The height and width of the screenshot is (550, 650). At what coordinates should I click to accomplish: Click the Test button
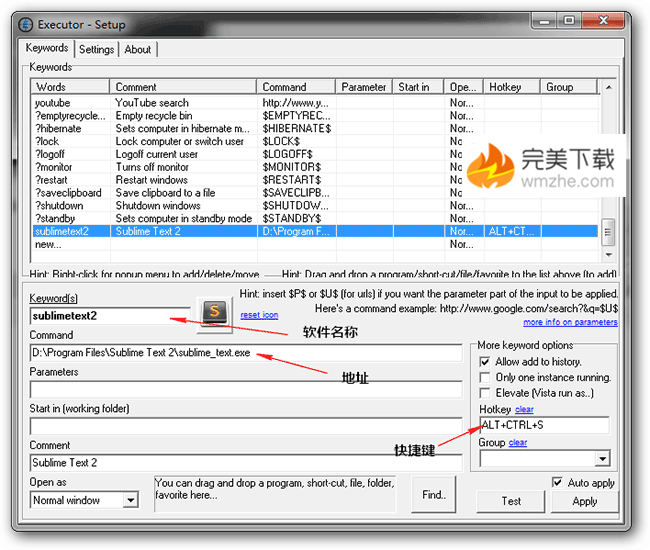click(x=511, y=502)
